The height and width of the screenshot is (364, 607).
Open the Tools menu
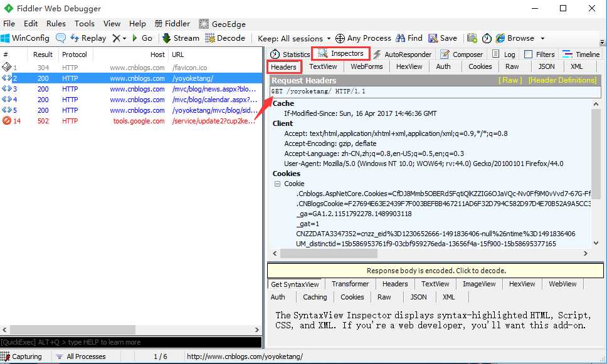(85, 24)
